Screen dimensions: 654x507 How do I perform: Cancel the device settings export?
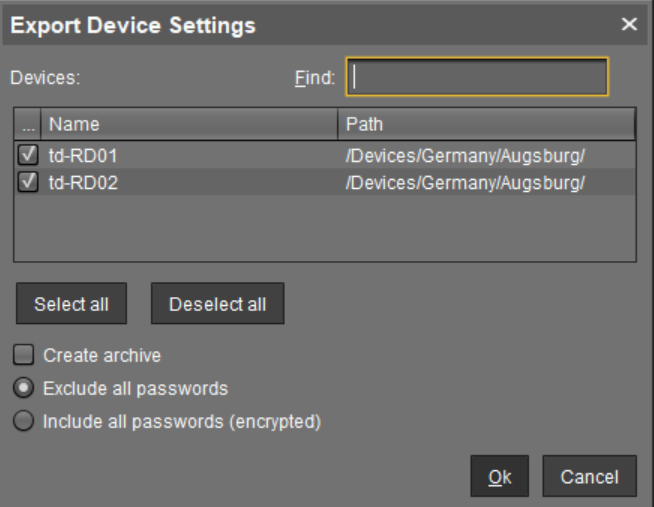[589, 477]
